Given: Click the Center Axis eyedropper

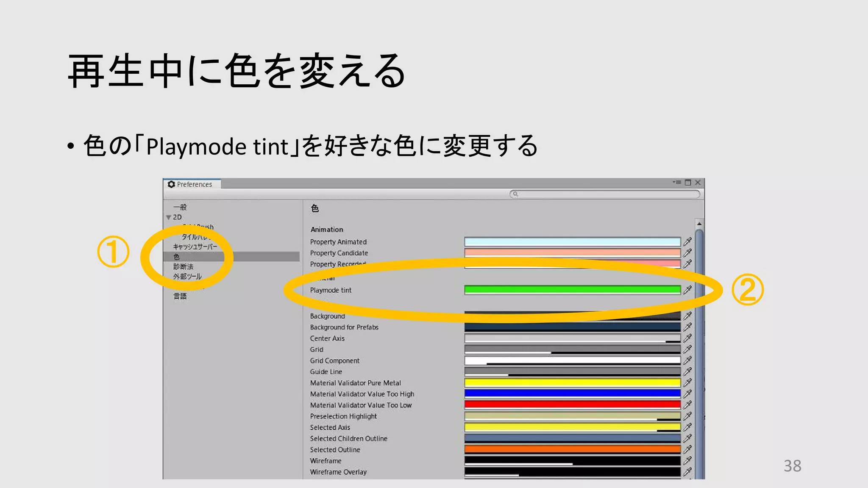Looking at the screenshot, I should tap(687, 338).
